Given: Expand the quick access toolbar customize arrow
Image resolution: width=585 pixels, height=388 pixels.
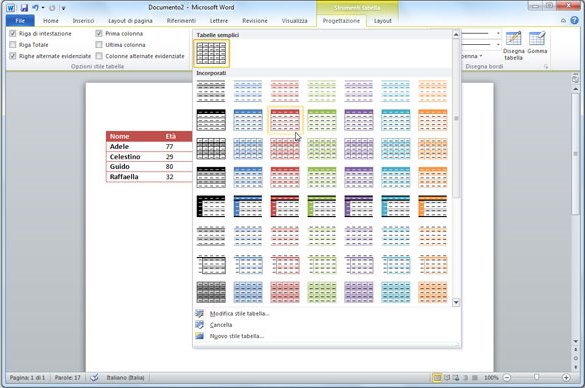Looking at the screenshot, I should tap(63, 8).
